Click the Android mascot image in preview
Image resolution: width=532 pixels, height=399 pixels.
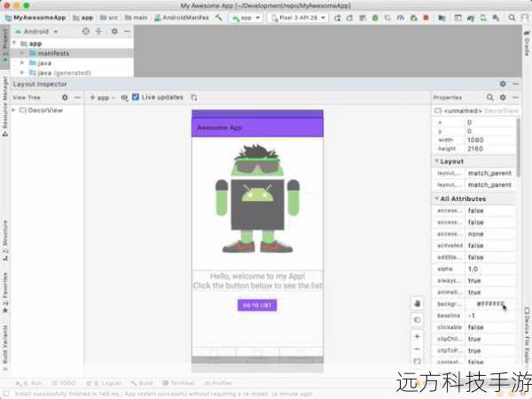tap(257, 199)
